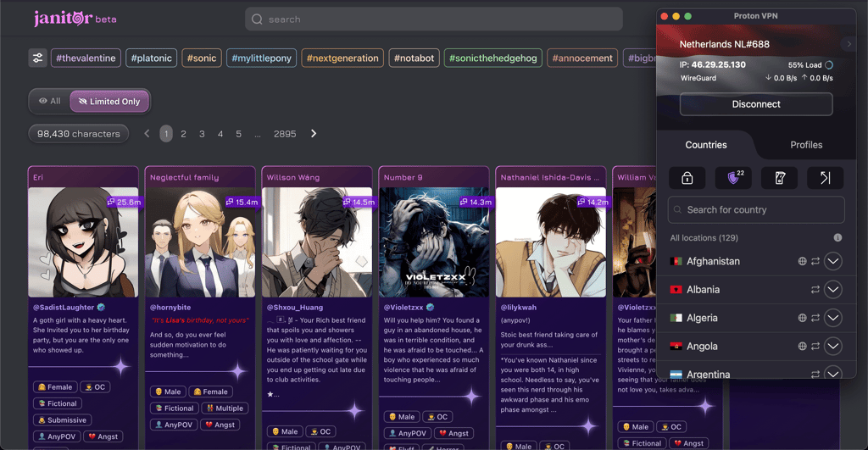Click the P2P arrows icon for Algeria

pos(815,318)
